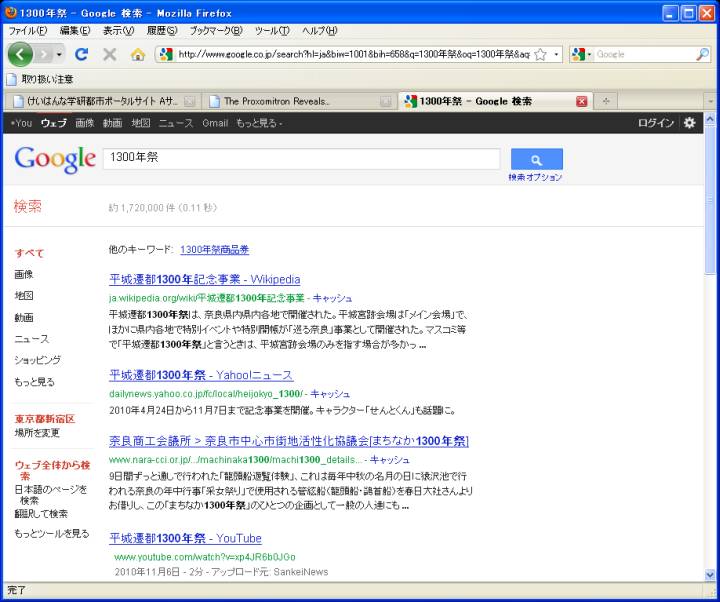Filter results by 画像 in sidebar
Screen dimensions: 720x602
pos(23,274)
